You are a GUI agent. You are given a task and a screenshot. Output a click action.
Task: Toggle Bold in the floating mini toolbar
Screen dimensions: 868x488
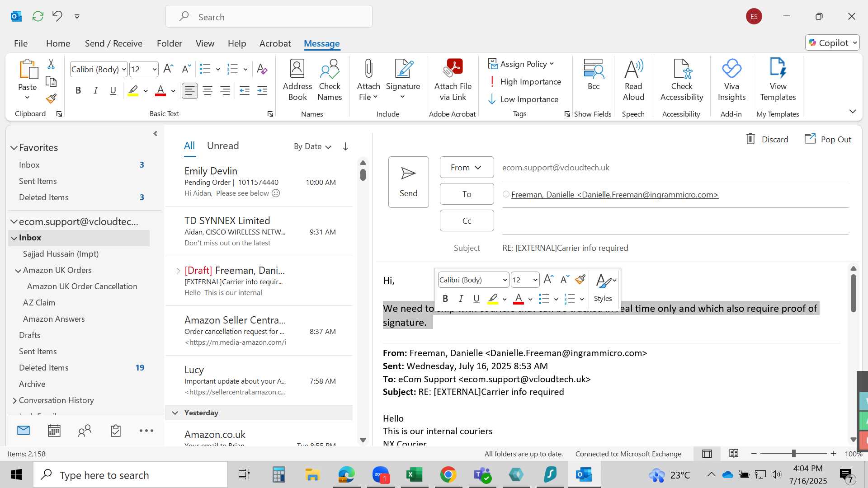tap(445, 299)
